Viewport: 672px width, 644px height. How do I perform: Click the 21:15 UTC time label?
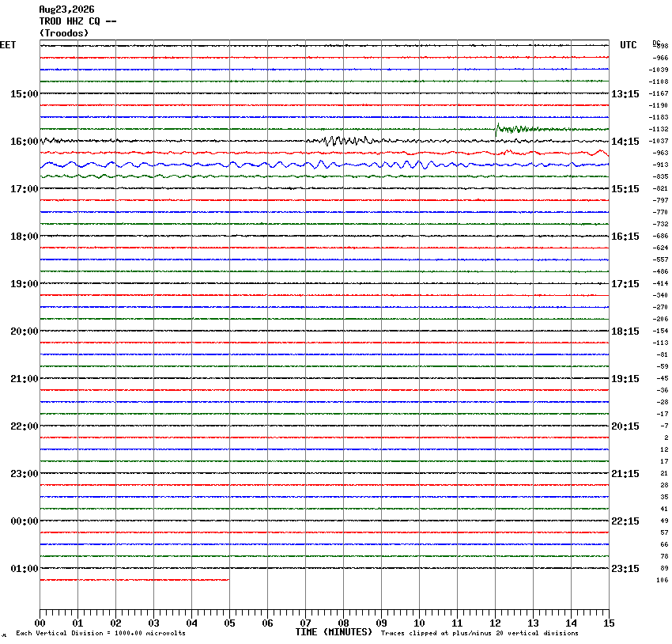click(x=625, y=474)
